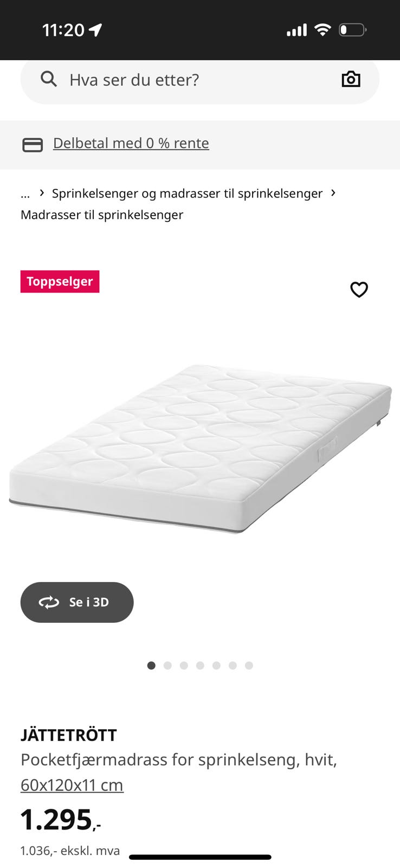Screen dimensions: 400x868
Task: Select the second image carousel dot
Action: point(167,666)
